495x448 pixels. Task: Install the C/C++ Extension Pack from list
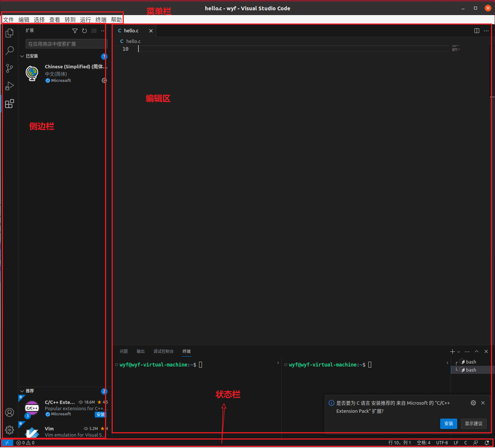(100, 415)
